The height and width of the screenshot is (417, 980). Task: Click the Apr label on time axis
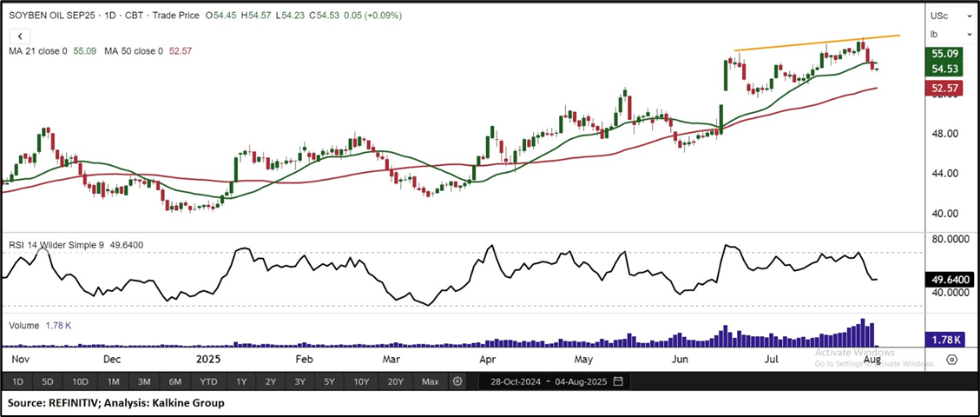tap(487, 360)
